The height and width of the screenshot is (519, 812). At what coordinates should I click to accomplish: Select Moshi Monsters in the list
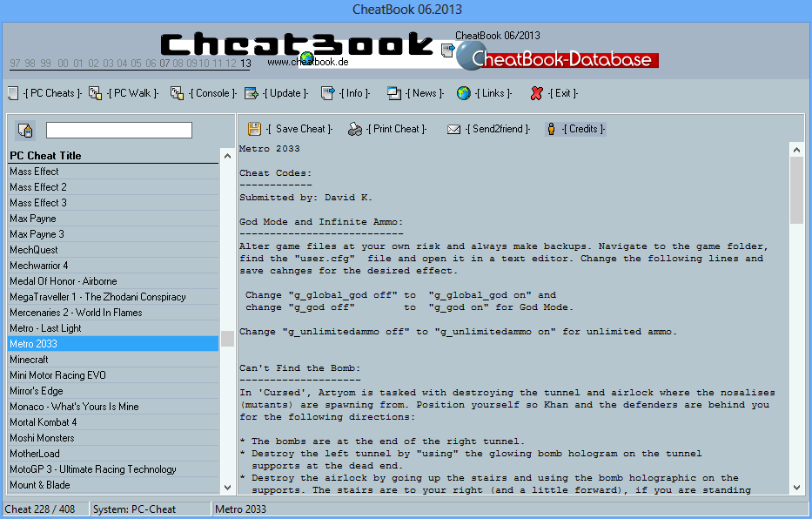[113, 438]
